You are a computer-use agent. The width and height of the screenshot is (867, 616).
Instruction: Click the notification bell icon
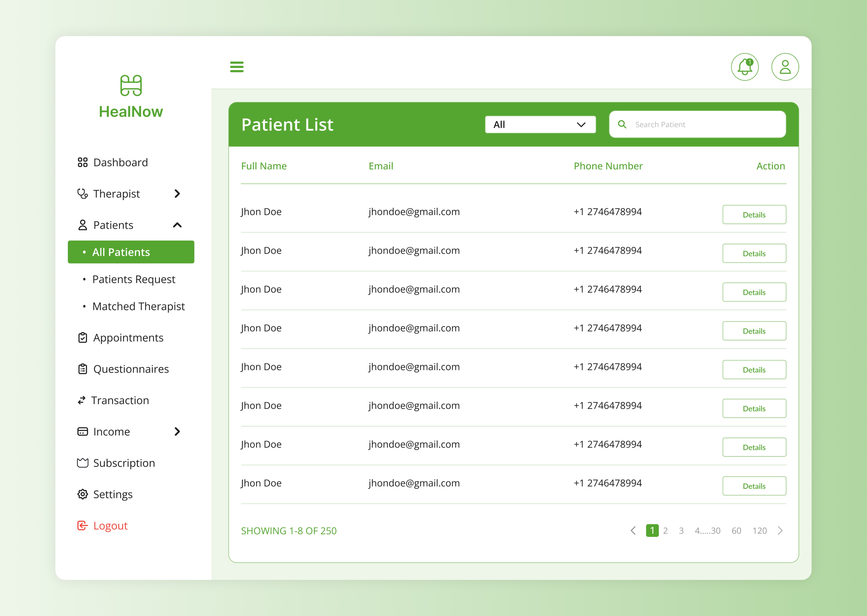pos(744,67)
